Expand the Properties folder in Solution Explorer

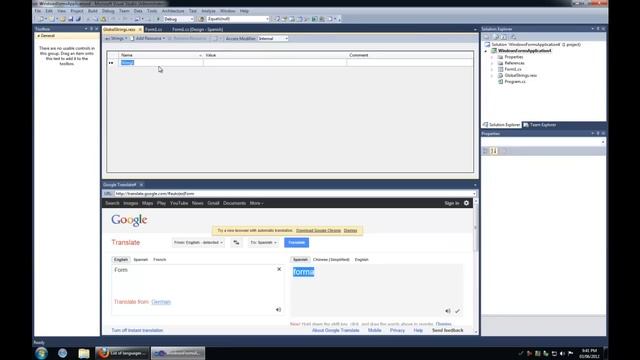tap(492, 57)
